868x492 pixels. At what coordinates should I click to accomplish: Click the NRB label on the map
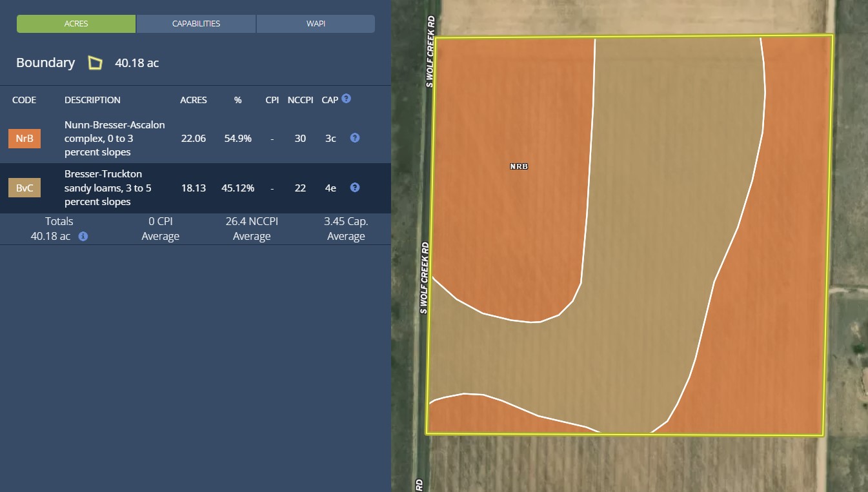pos(519,166)
